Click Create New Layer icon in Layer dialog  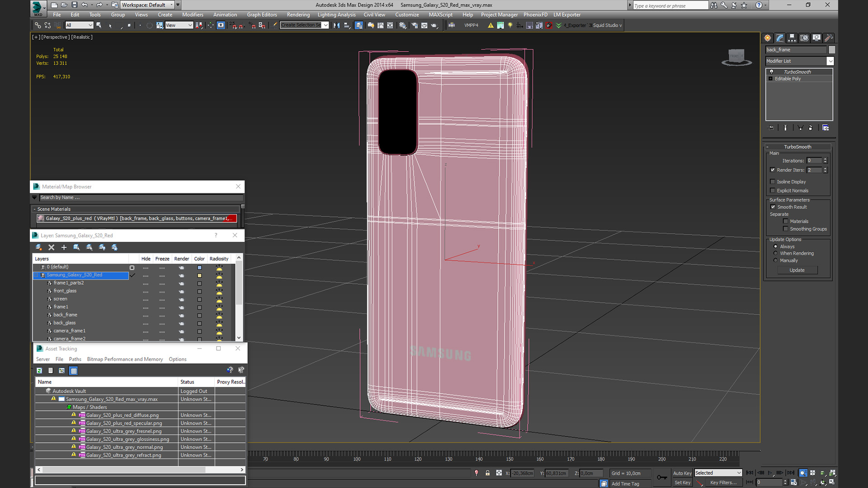[x=39, y=247]
